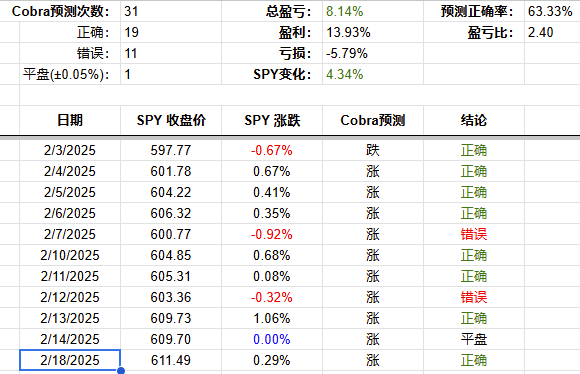Click the SPY 收盘价 header cell
This screenshot has width=580, height=374.
[171, 120]
